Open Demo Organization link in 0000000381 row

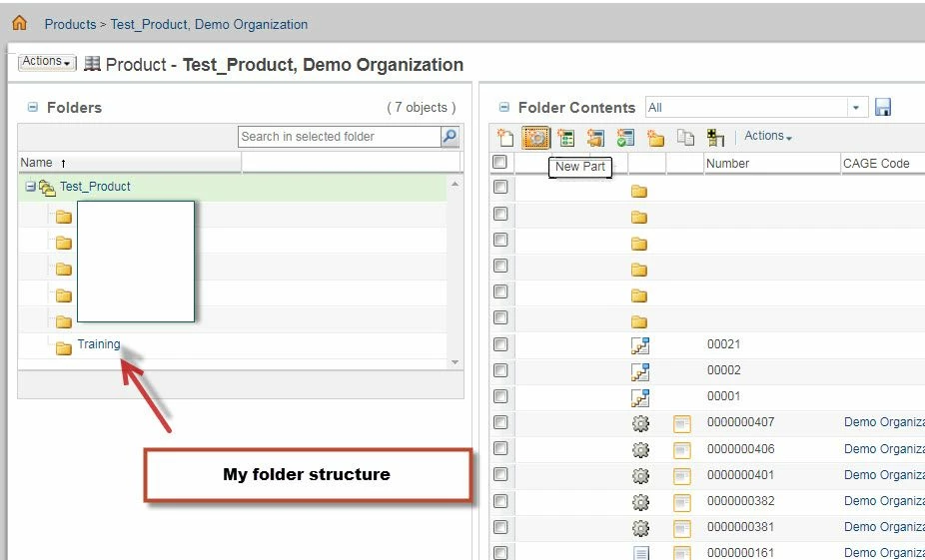884,526
